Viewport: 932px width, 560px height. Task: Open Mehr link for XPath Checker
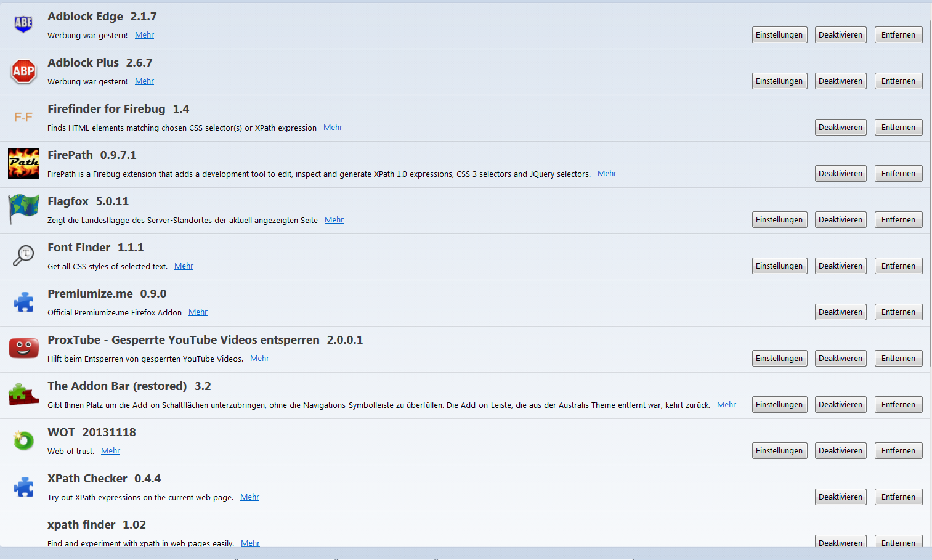click(249, 497)
